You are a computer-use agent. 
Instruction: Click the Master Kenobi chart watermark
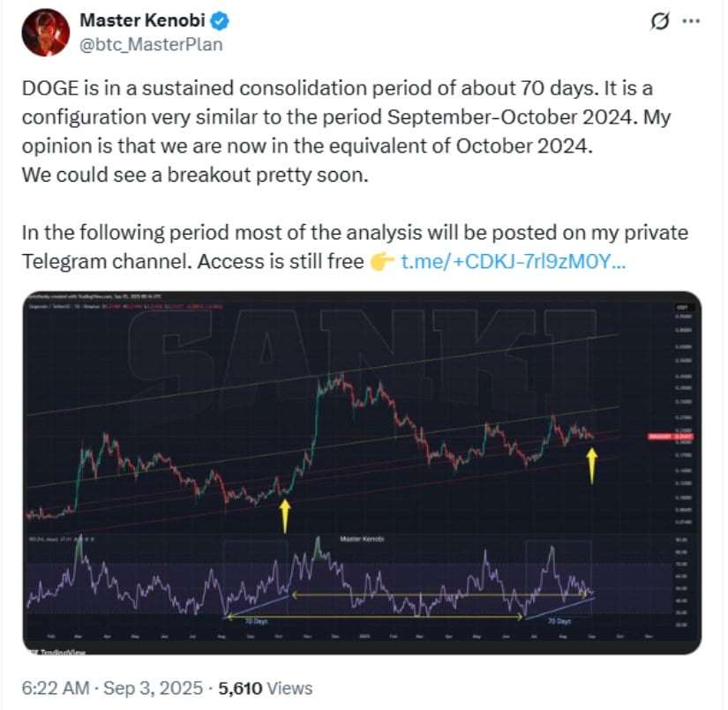pos(362,539)
